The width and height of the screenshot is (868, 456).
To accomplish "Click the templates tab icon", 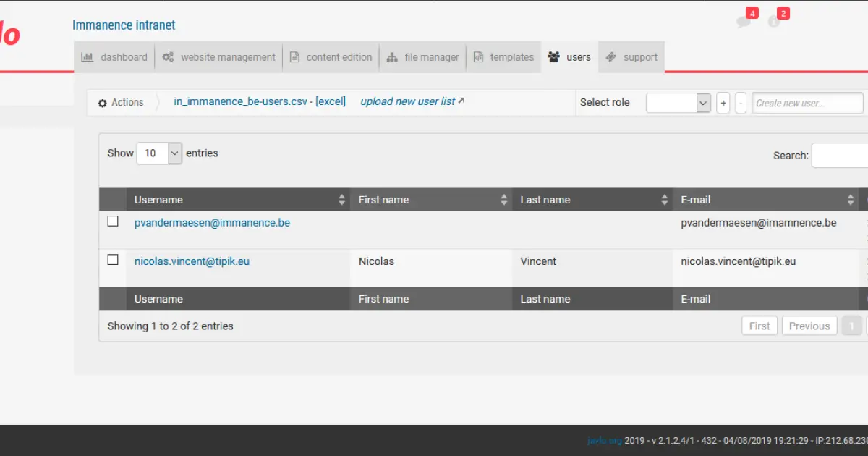I will point(479,56).
